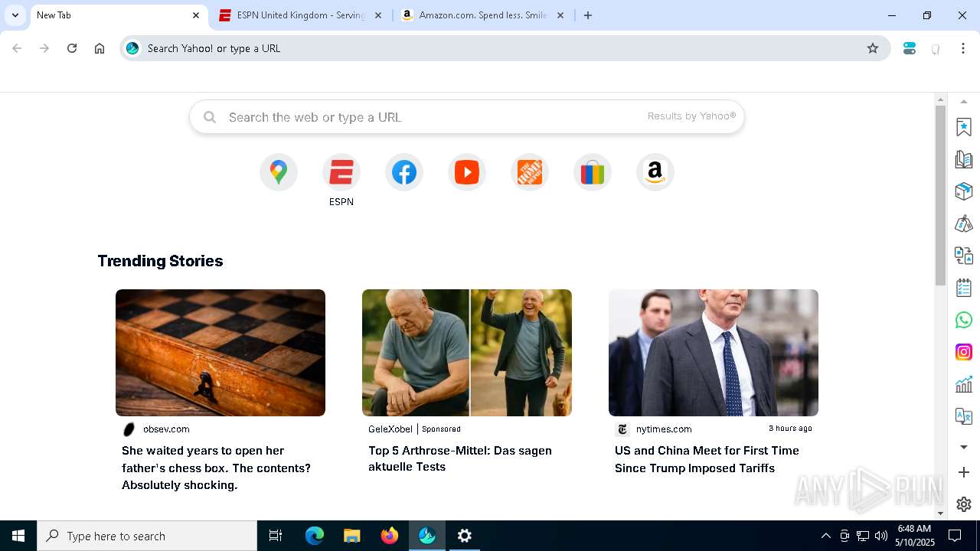
Task: Open the Amazon shortcut icon
Action: coord(655,172)
